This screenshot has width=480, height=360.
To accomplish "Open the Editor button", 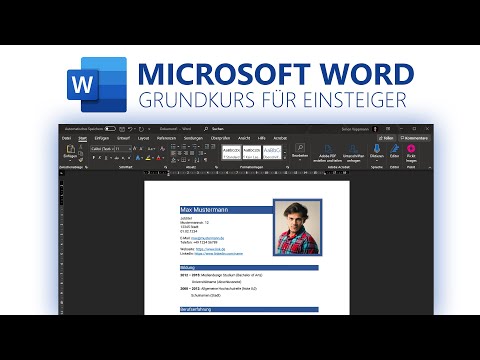I will [394, 151].
